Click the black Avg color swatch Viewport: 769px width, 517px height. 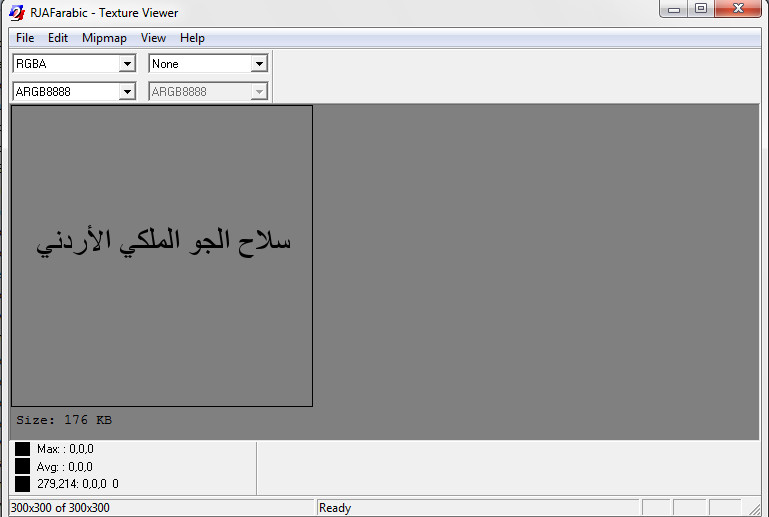tap(23, 466)
